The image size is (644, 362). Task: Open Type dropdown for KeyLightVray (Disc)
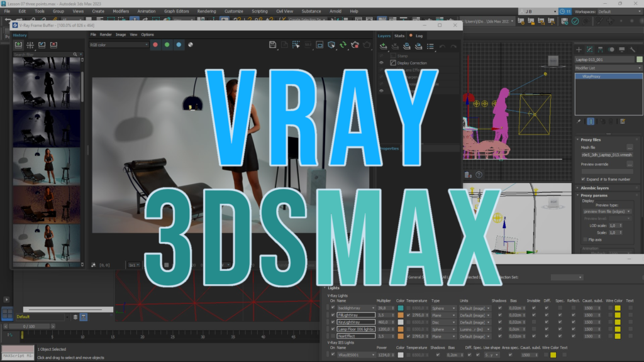(x=443, y=322)
